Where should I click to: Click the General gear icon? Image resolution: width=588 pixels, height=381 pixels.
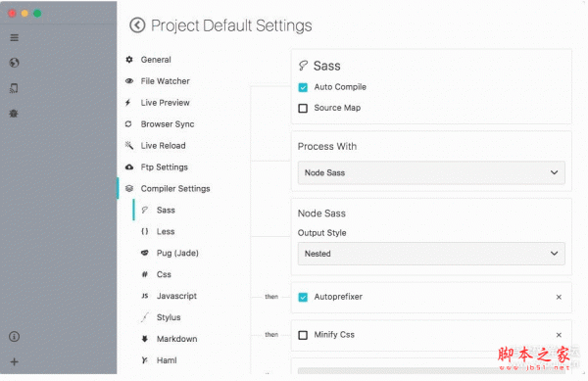[129, 60]
